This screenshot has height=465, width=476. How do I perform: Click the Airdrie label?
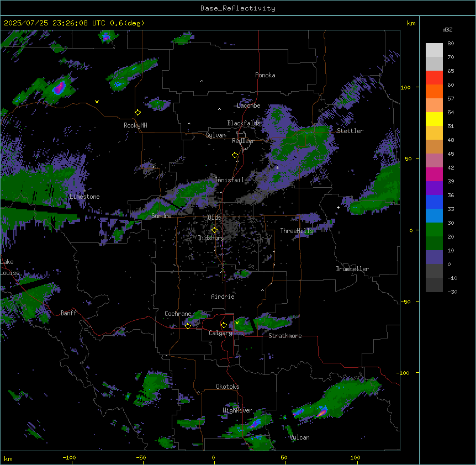pos(223,297)
